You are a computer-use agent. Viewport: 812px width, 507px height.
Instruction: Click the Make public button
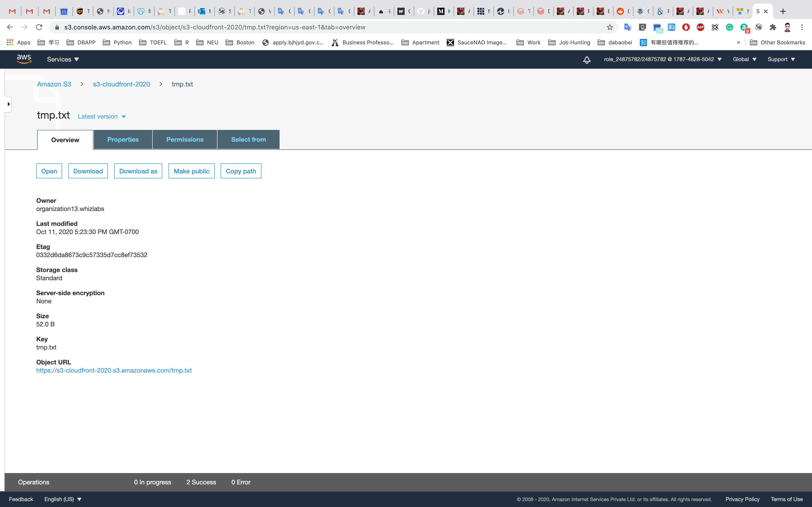tap(191, 171)
